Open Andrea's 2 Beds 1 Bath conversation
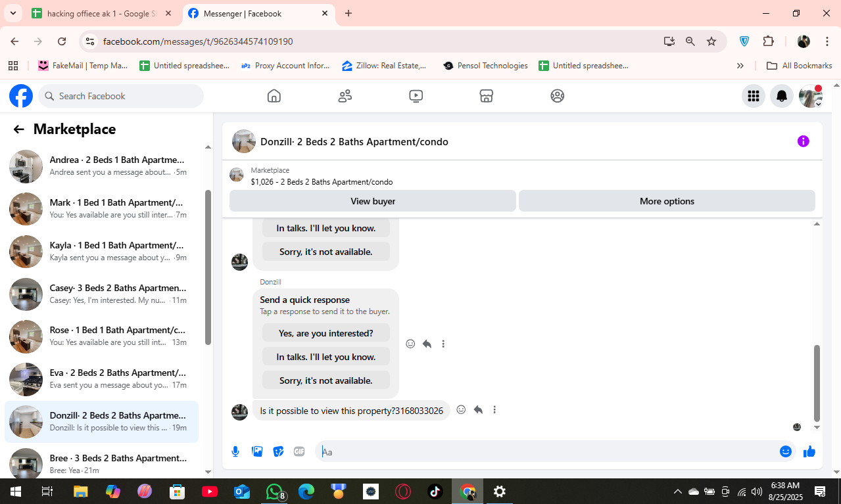The height and width of the screenshot is (504, 841). (102, 166)
